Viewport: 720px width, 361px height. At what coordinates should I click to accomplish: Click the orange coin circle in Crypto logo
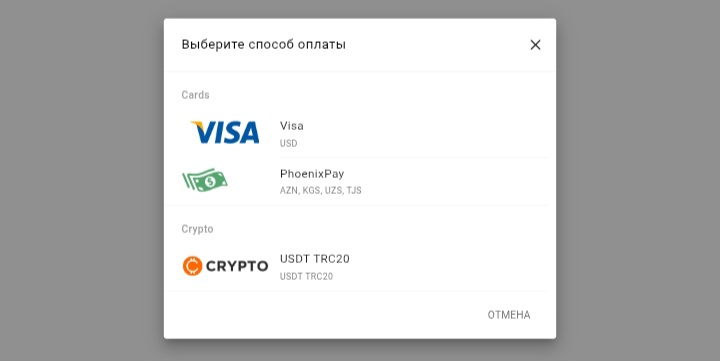192,266
